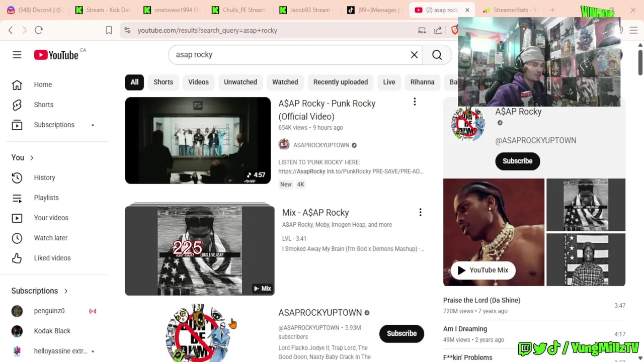This screenshot has width=644, height=362.
Task: Select the Shorts filter chip
Action: [x=163, y=82]
